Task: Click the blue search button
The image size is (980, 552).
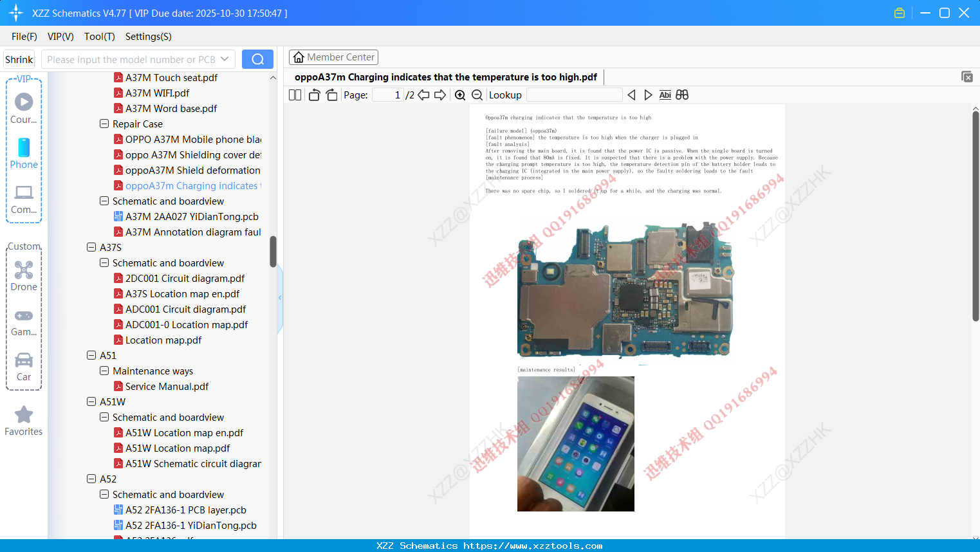Action: point(257,59)
